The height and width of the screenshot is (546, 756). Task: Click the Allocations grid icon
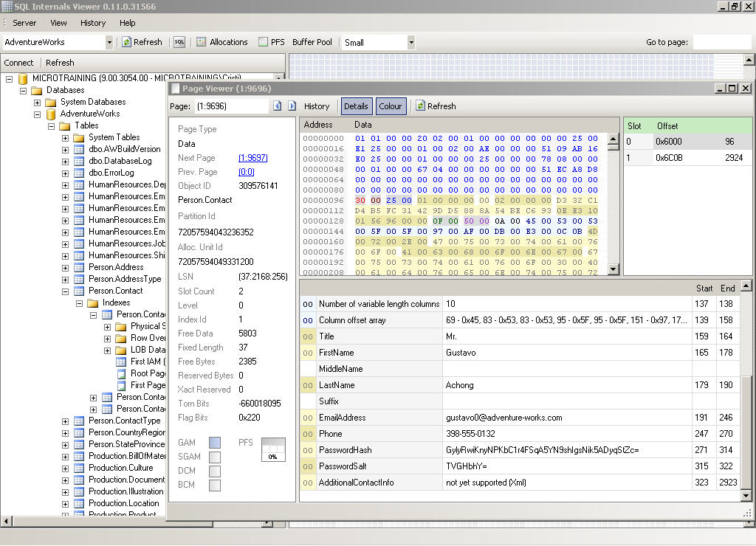[201, 42]
